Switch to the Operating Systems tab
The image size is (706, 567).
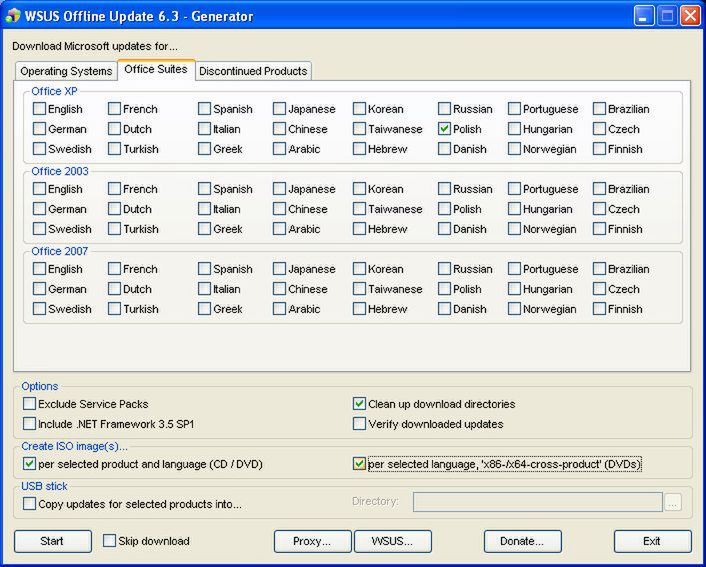66,71
